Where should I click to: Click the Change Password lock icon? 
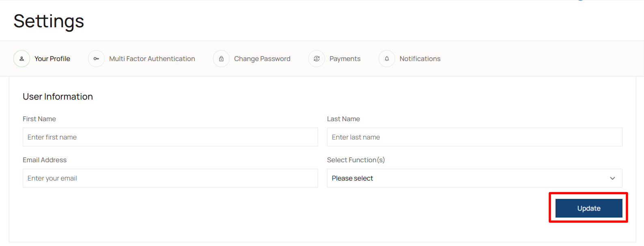(221, 59)
